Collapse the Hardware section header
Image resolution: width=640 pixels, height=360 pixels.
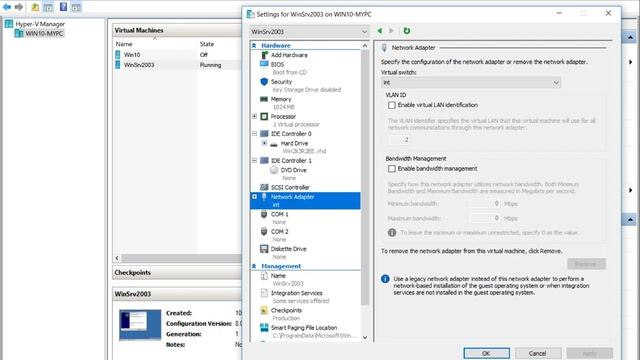pyautogui.click(x=254, y=45)
